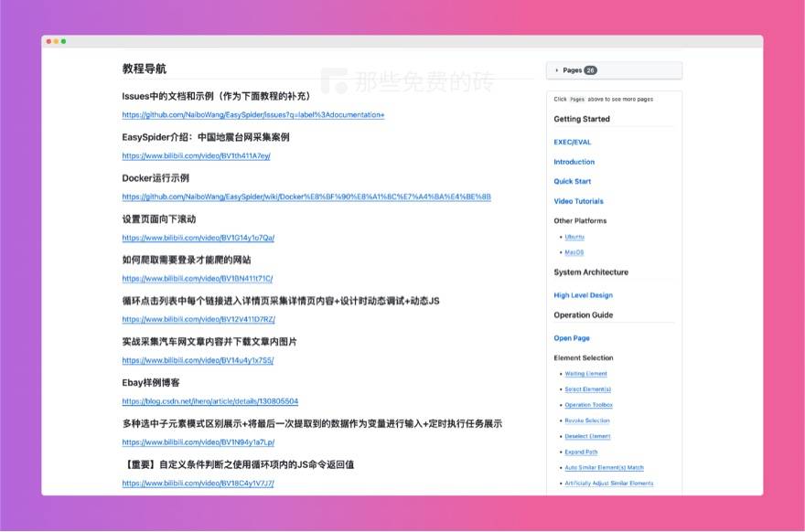Open the MacOS platform link
Viewport: 805px width, 532px height.
coord(574,252)
